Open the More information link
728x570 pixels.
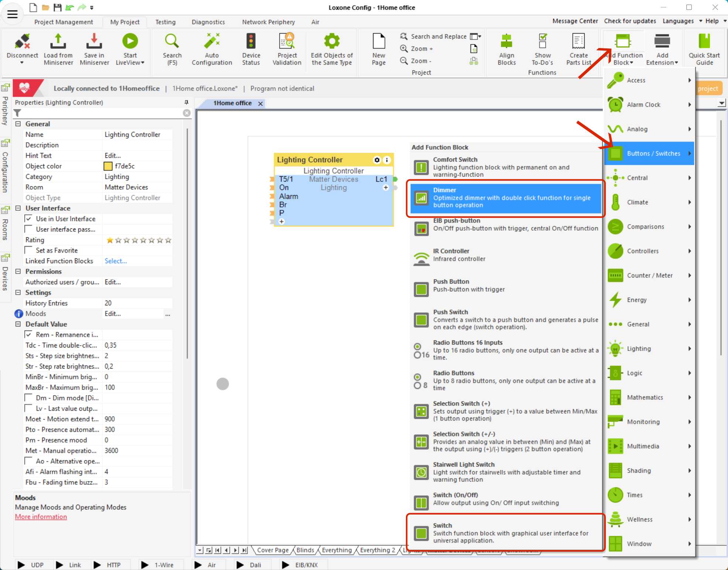click(41, 517)
